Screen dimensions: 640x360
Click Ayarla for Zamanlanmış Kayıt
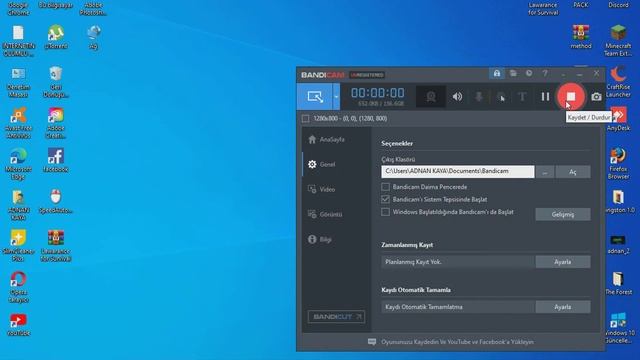point(563,262)
